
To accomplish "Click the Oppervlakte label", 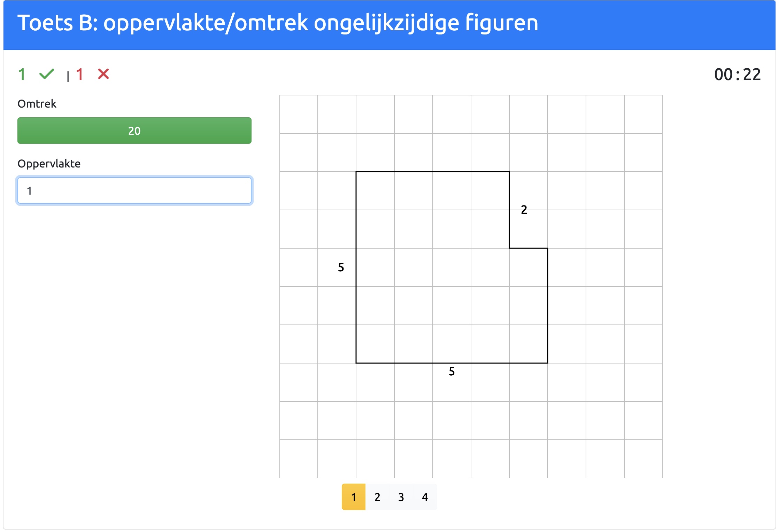I will coord(49,164).
